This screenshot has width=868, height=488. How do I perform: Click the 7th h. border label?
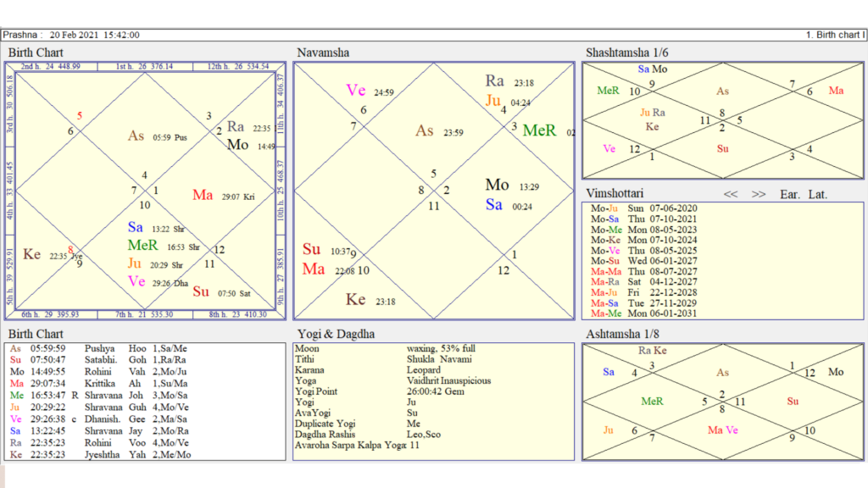(144, 314)
